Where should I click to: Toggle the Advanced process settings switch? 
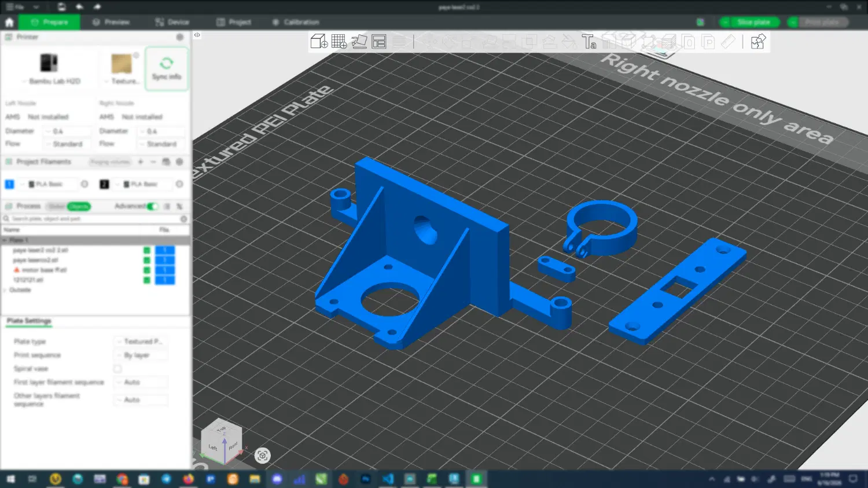pyautogui.click(x=152, y=206)
